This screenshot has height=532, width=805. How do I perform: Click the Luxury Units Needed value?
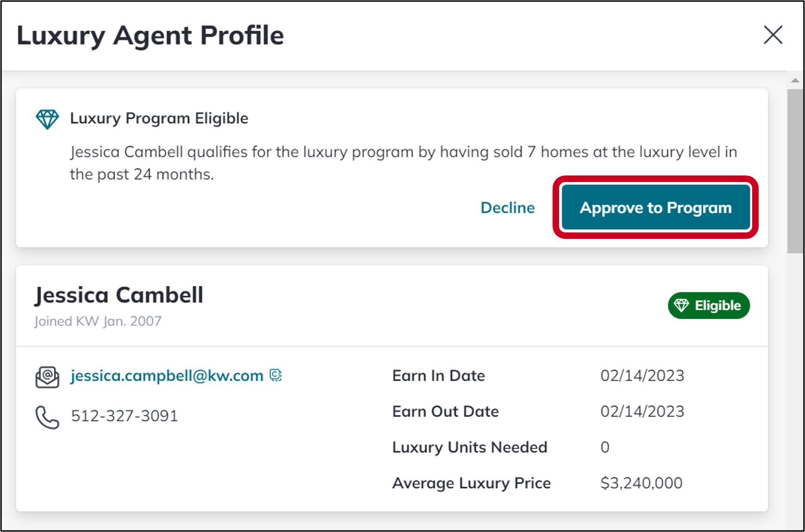coord(605,447)
